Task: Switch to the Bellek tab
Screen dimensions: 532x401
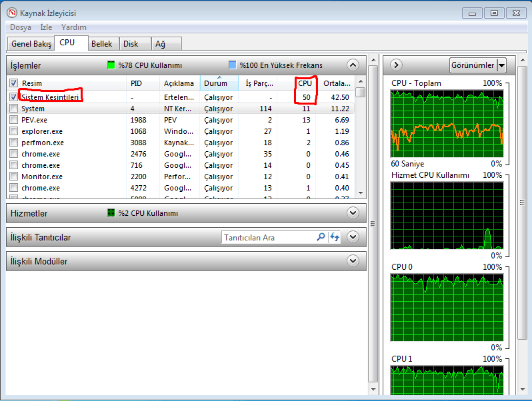Action: pos(102,44)
